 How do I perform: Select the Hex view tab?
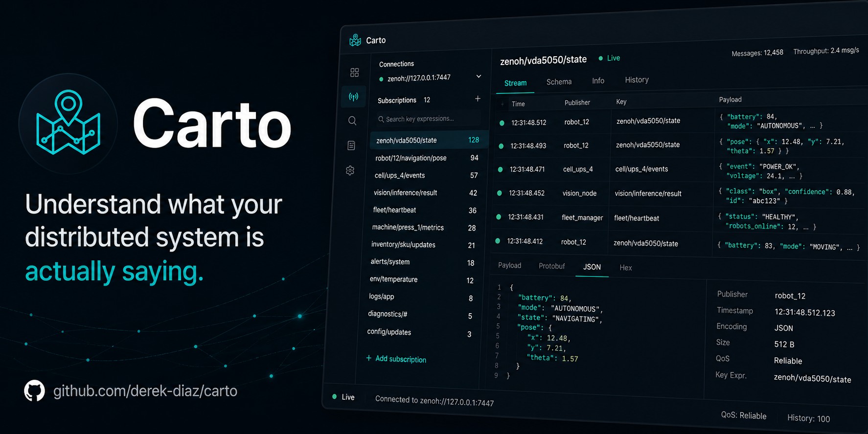click(x=625, y=268)
